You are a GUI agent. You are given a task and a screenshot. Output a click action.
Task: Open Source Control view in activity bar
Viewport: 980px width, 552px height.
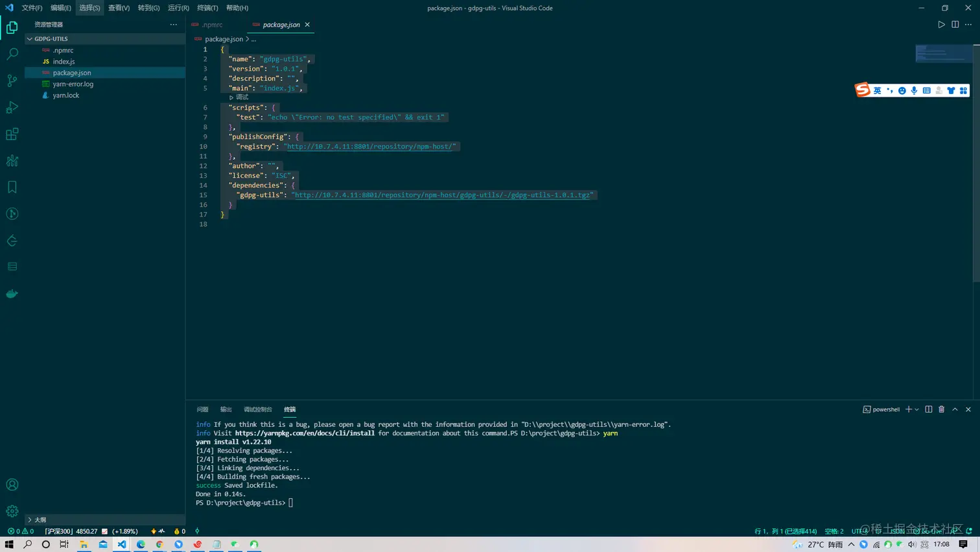12,80
